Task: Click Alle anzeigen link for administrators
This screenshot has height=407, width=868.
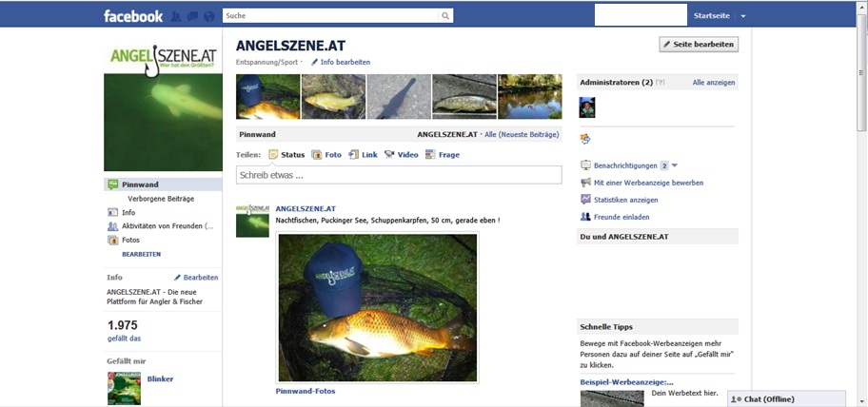Action: point(713,83)
